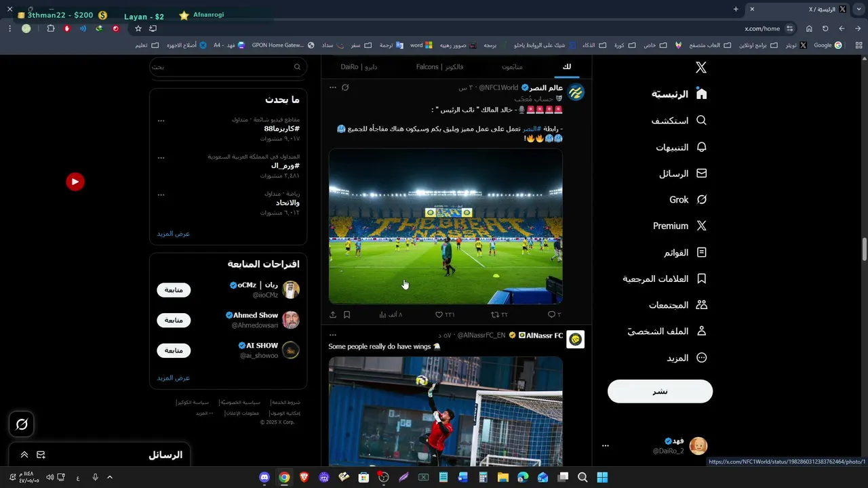Click the bookmark icon for العلامات المرجعية
The height and width of the screenshot is (488, 868).
click(x=702, y=279)
